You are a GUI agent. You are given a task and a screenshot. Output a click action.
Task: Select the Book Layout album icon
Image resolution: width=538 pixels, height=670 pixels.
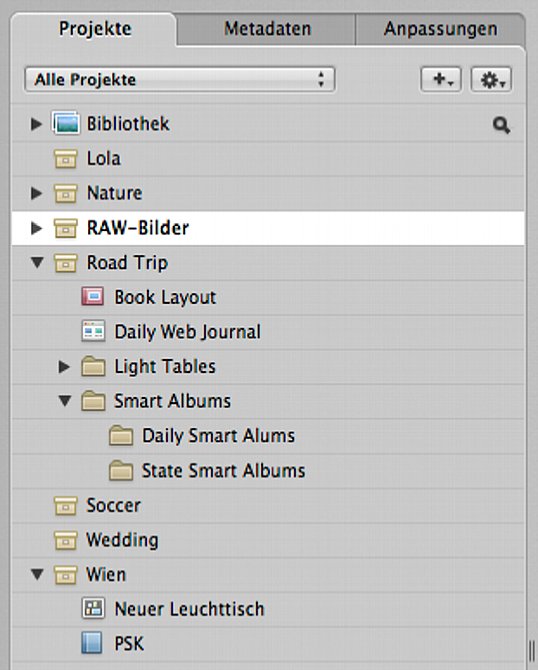coord(93,297)
